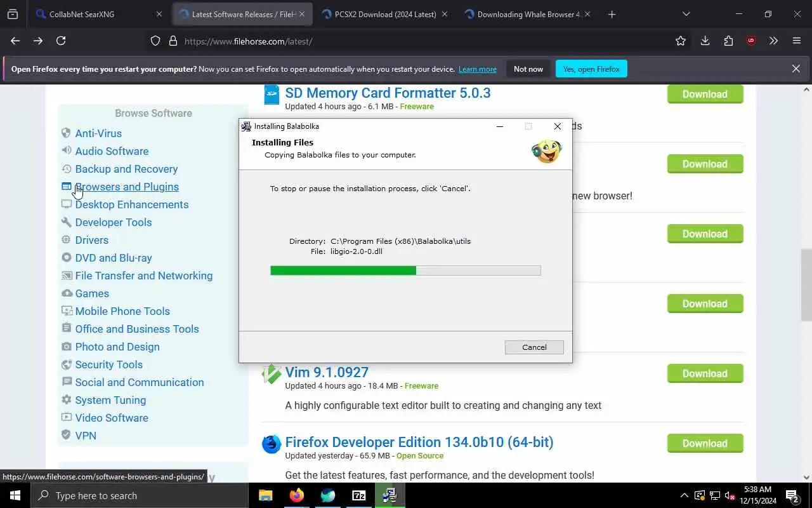Click the taskbar clock showing 5:38 AM
812x508 pixels.
coord(757,495)
